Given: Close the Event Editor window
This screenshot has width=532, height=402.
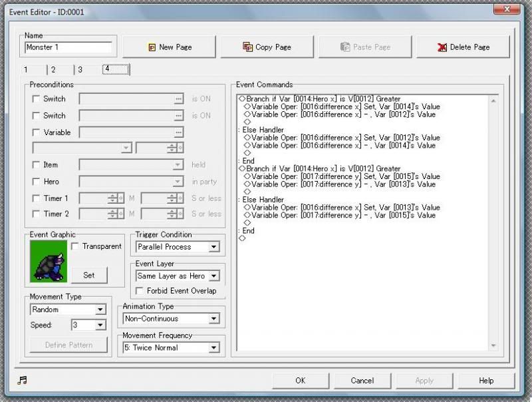Looking at the screenshot, I should 507,9.
